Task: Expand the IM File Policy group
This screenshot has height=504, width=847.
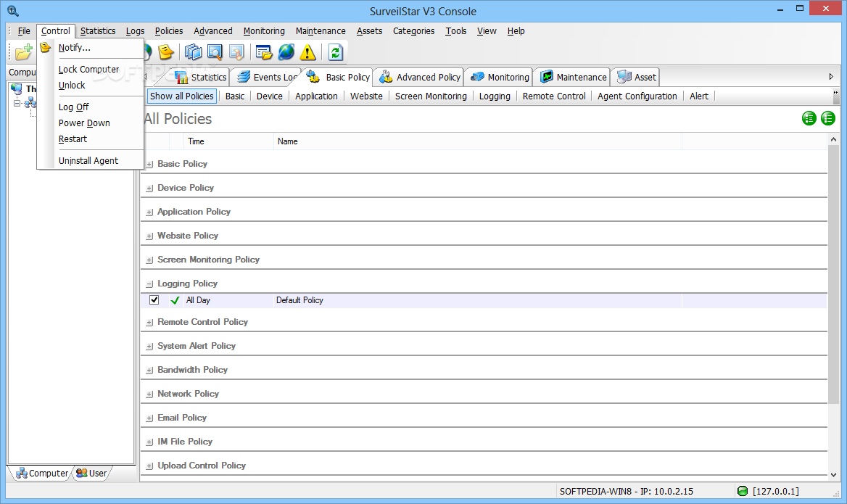Action: (149, 442)
